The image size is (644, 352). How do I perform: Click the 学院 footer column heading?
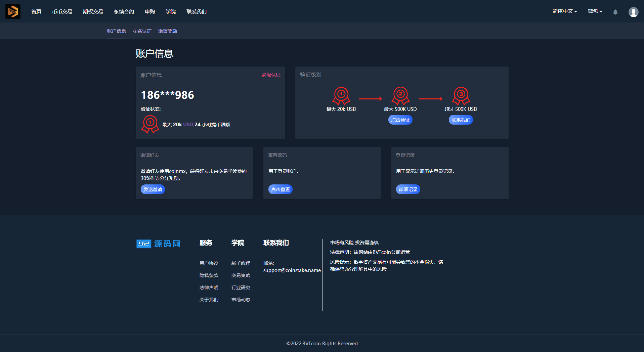pos(238,243)
